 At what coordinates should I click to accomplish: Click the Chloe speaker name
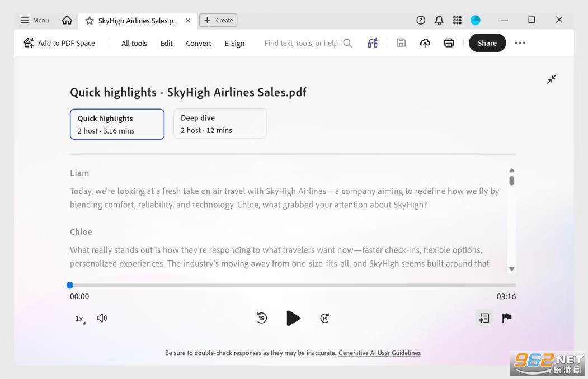81,232
